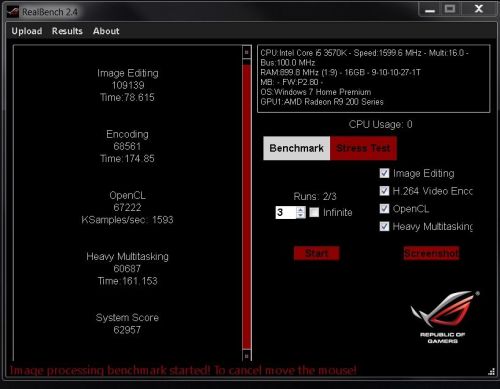This screenshot has height=389, width=500.
Task: Uncheck the Heavy Multitasking checkbox
Action: click(384, 226)
